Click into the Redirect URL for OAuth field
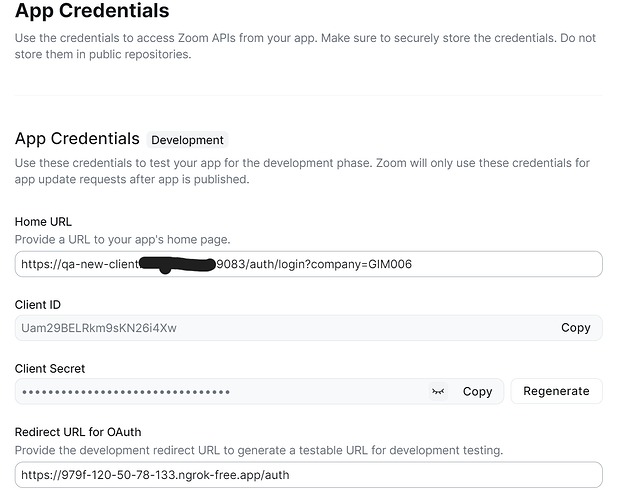Viewport: 619px width, 500px height. point(400,474)
